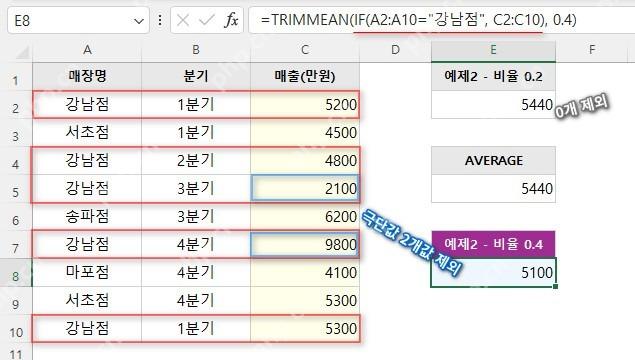Image resolution: width=635 pixels, height=360 pixels.
Task: Click 강남점 cell in row 7
Action: point(87,244)
